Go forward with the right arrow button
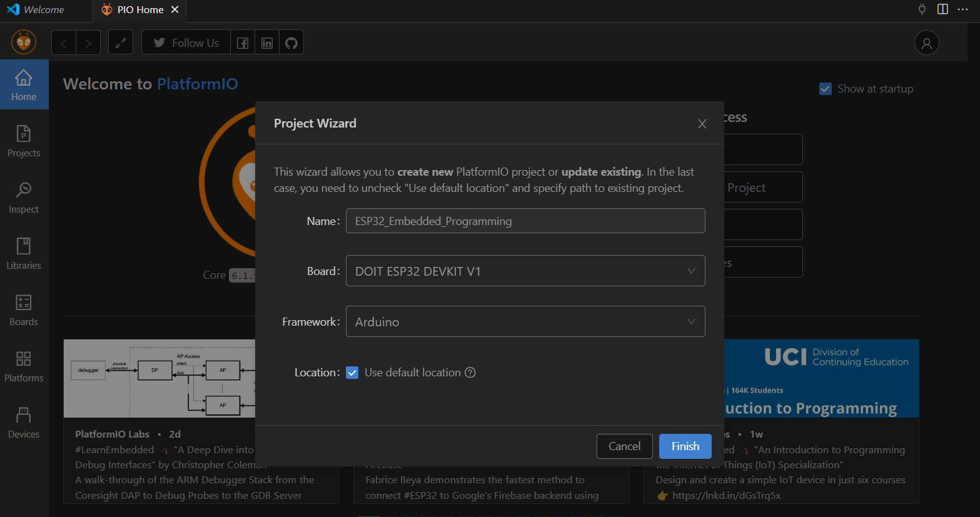This screenshot has height=517, width=980. pos(88,43)
